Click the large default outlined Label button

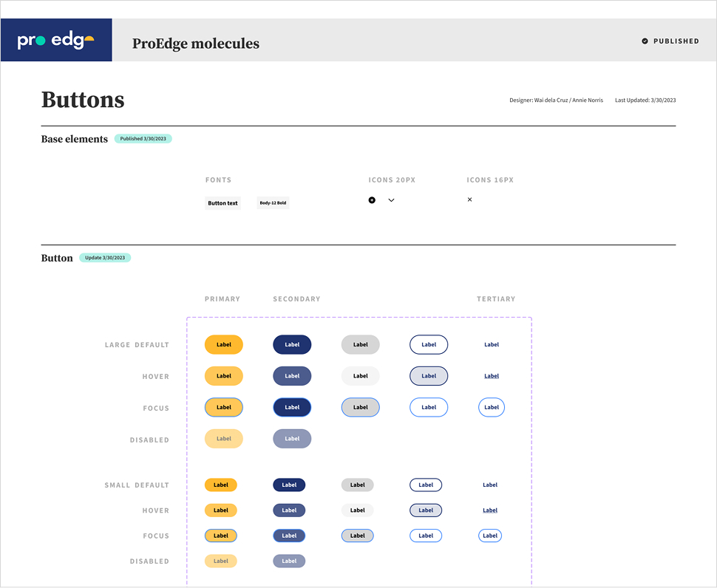tap(429, 345)
